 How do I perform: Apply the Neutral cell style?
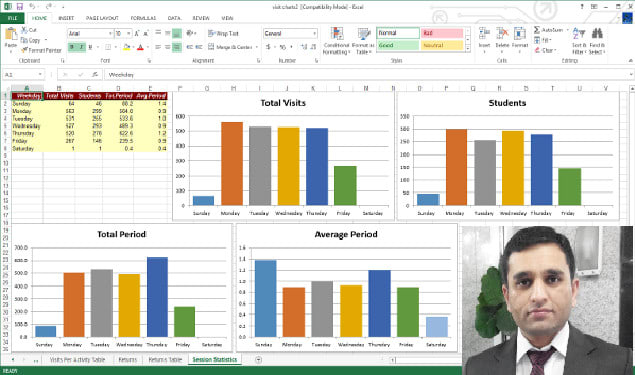coord(442,45)
